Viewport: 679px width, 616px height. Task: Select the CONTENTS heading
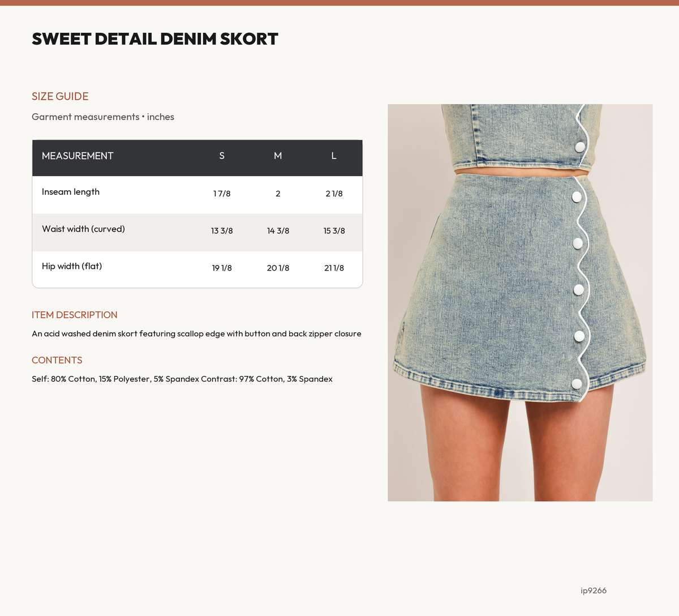pyautogui.click(x=57, y=360)
